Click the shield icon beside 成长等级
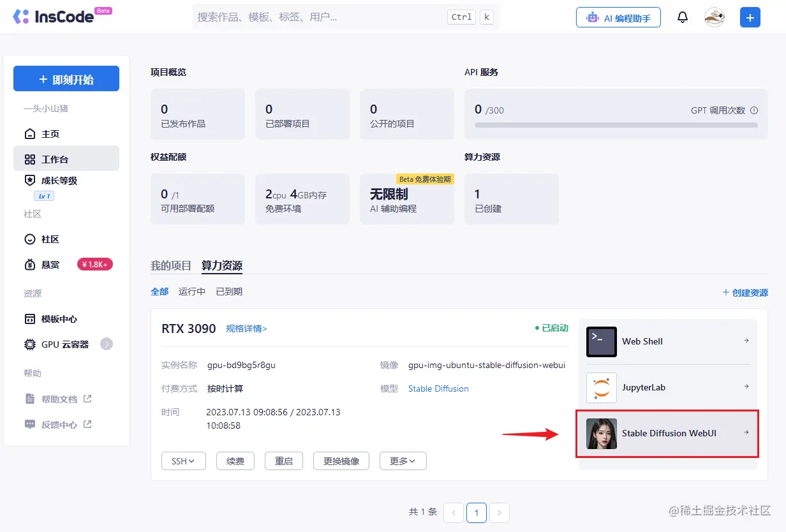The height and width of the screenshot is (532, 786). pyautogui.click(x=29, y=181)
